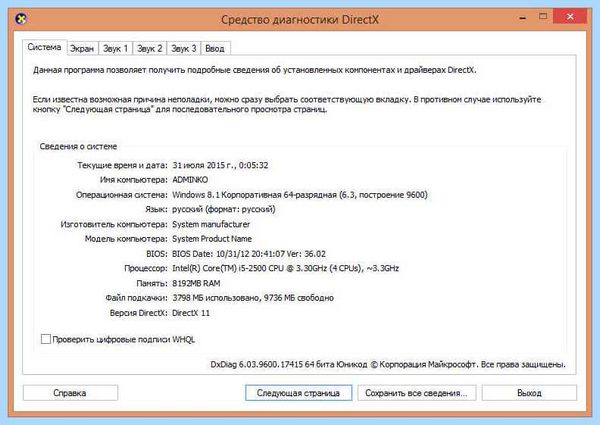Select the Система tab

44,47
